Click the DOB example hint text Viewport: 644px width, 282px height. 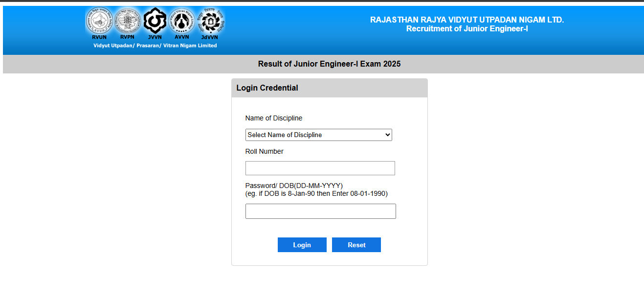[x=316, y=193]
